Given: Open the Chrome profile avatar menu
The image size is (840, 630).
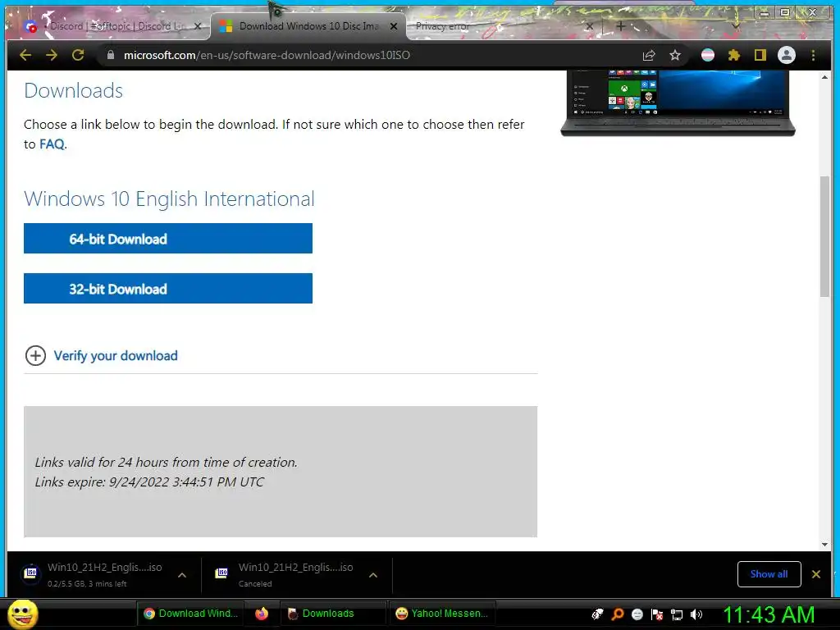Looking at the screenshot, I should [x=787, y=55].
